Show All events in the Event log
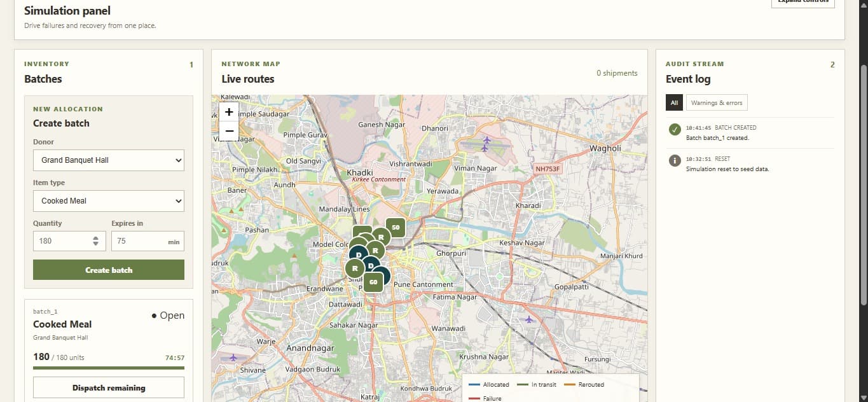 pos(674,102)
